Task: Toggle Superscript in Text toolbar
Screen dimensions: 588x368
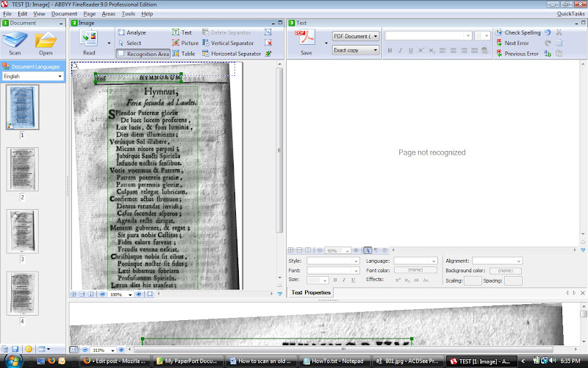Action: [x=421, y=50]
